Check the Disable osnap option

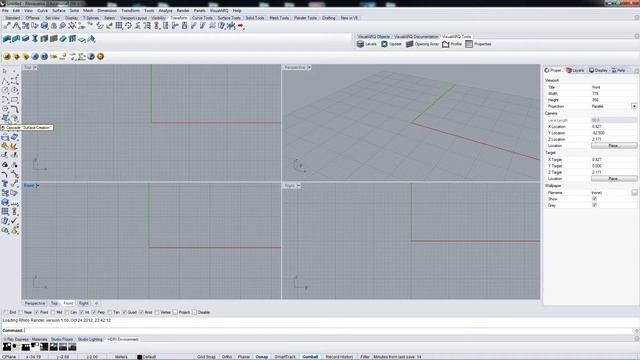pos(194,312)
